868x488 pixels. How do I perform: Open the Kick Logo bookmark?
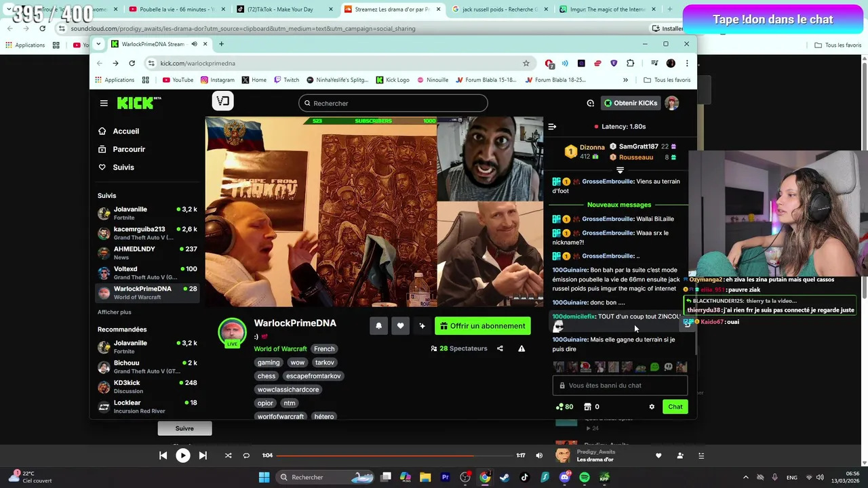pos(393,80)
